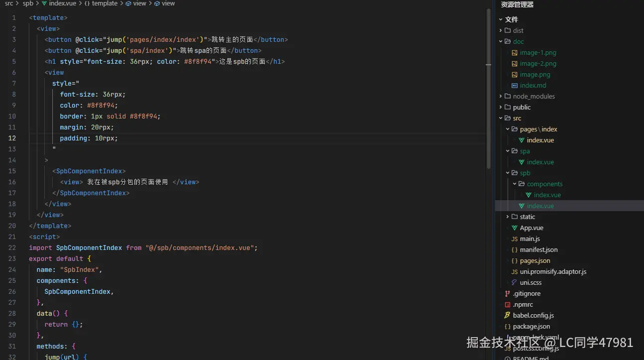
Task: Click the editor vertical scrollbar
Action: [x=489, y=90]
